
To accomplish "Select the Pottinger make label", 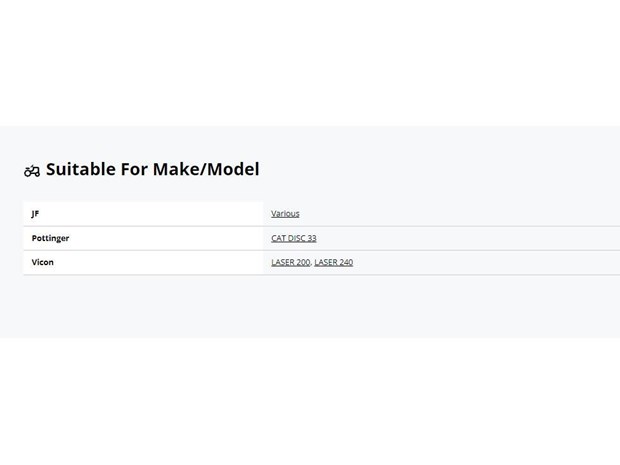I will tap(50, 238).
